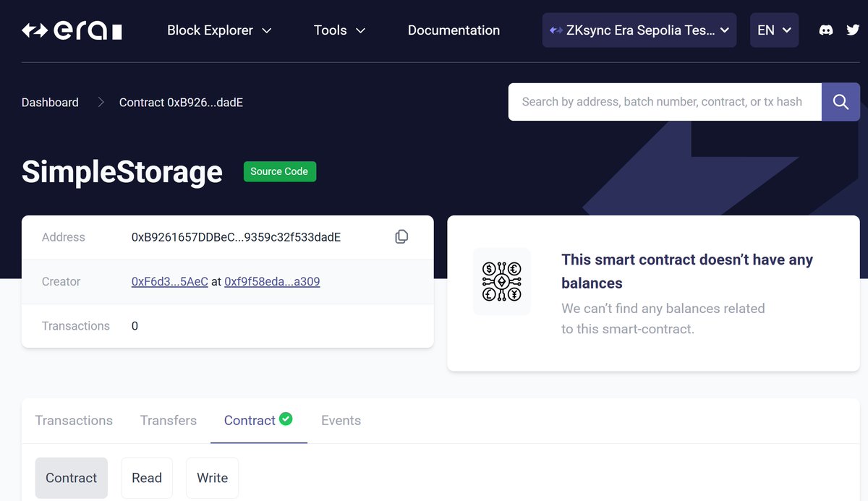Open the Documentation link
This screenshot has width=868, height=501.
pos(454,30)
